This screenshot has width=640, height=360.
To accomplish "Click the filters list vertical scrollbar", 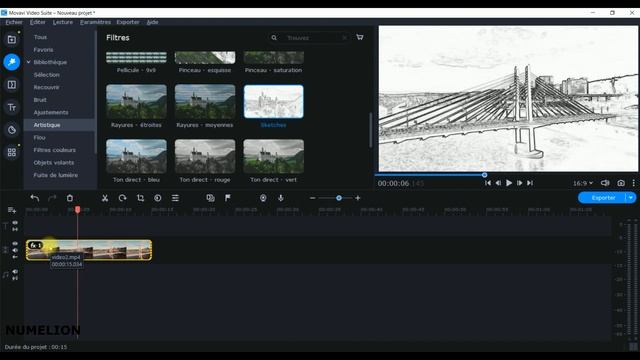I will 371,130.
